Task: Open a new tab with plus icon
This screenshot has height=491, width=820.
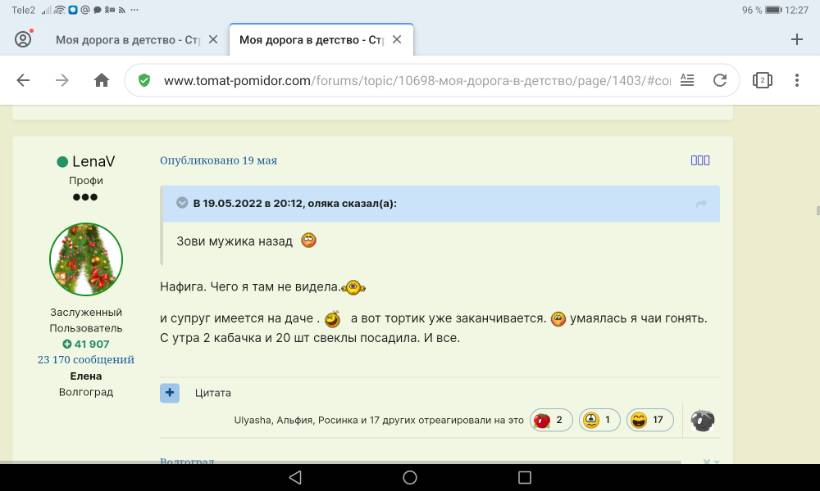Action: pos(797,40)
